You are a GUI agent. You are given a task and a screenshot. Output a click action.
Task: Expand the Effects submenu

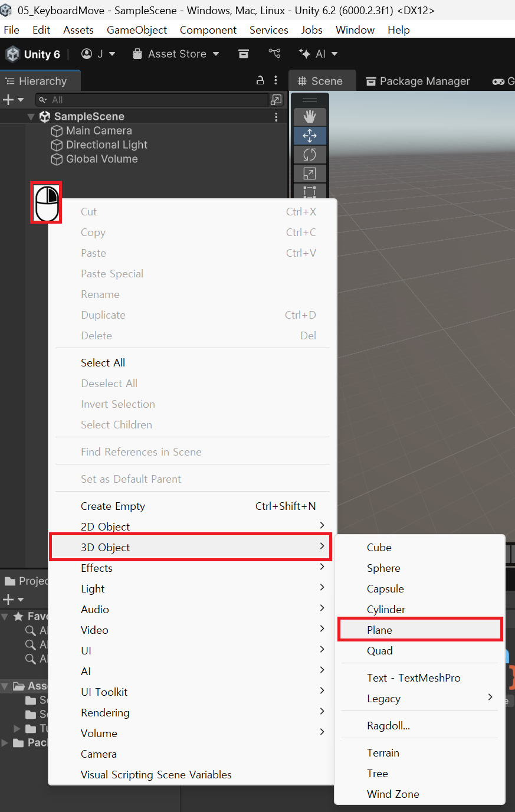point(192,568)
